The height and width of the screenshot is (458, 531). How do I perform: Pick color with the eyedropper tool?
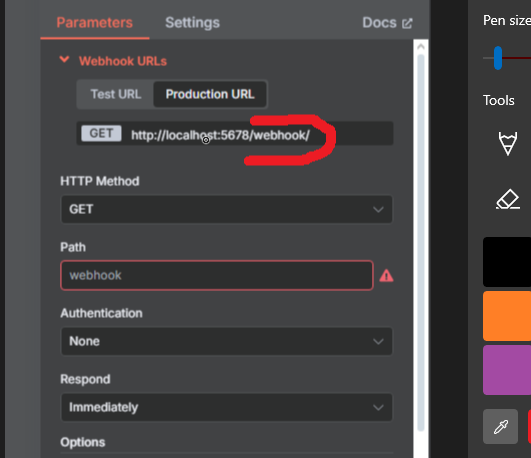tap(500, 426)
